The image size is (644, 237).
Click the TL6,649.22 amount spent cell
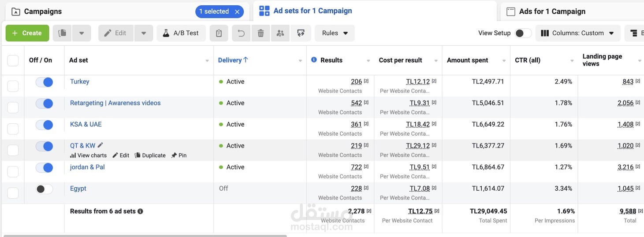pos(488,124)
